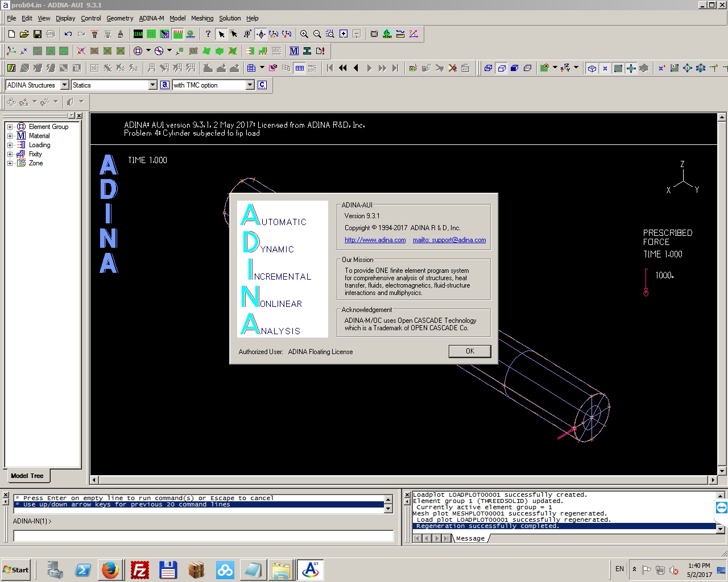Click the ruler measure icon
This screenshot has height=582, width=728.
[x=400, y=34]
